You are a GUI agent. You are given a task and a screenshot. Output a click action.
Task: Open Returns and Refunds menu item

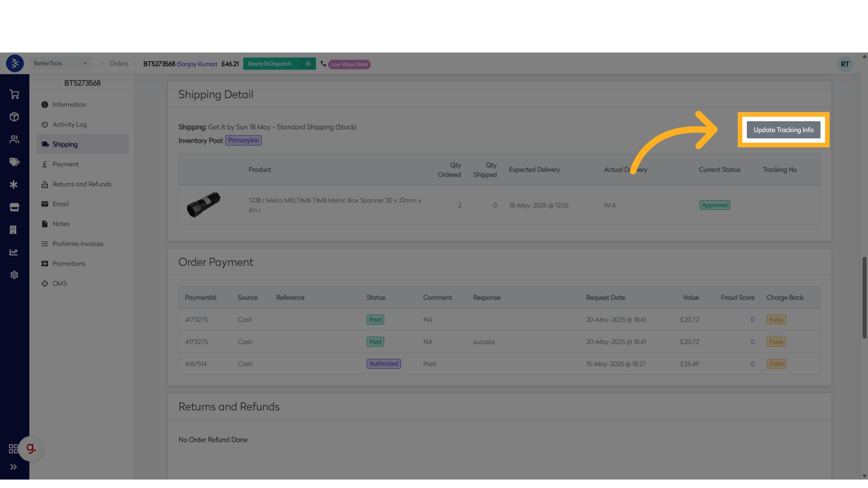point(81,184)
